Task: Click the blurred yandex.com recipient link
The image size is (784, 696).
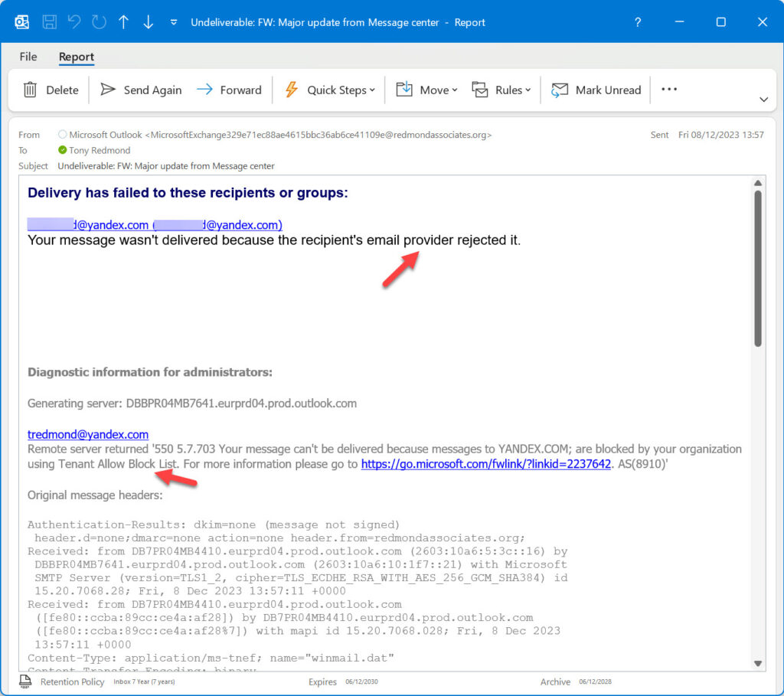Action: point(155,225)
